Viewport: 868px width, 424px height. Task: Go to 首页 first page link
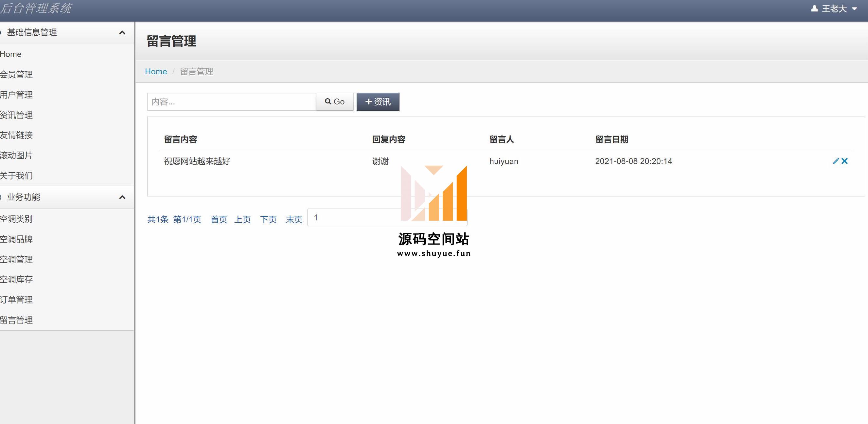coord(219,219)
